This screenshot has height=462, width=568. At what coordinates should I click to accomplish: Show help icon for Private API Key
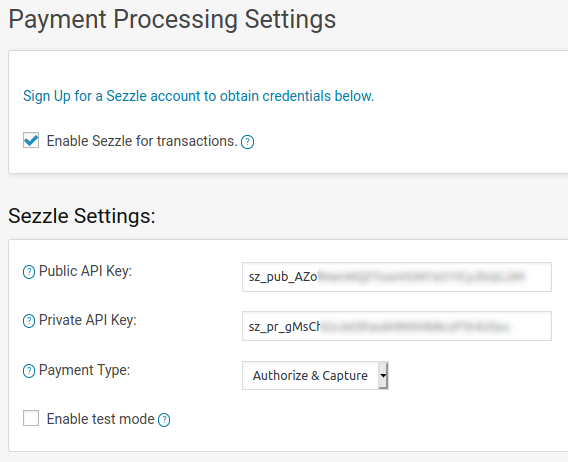[29, 321]
